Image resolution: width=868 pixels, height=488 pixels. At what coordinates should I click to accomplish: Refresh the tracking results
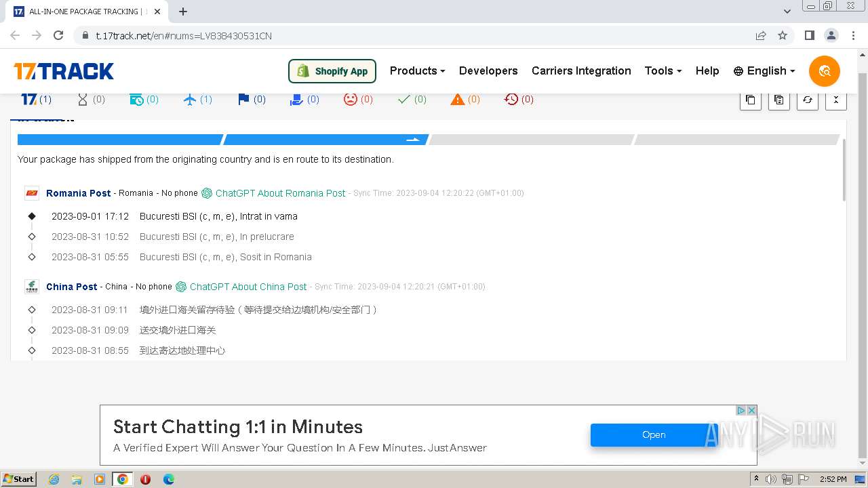coord(807,100)
